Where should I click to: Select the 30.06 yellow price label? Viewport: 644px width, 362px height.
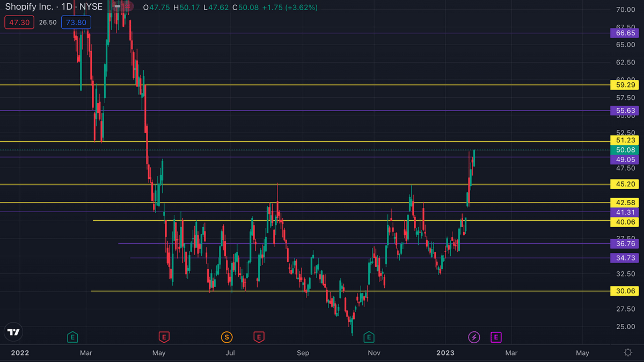click(625, 291)
